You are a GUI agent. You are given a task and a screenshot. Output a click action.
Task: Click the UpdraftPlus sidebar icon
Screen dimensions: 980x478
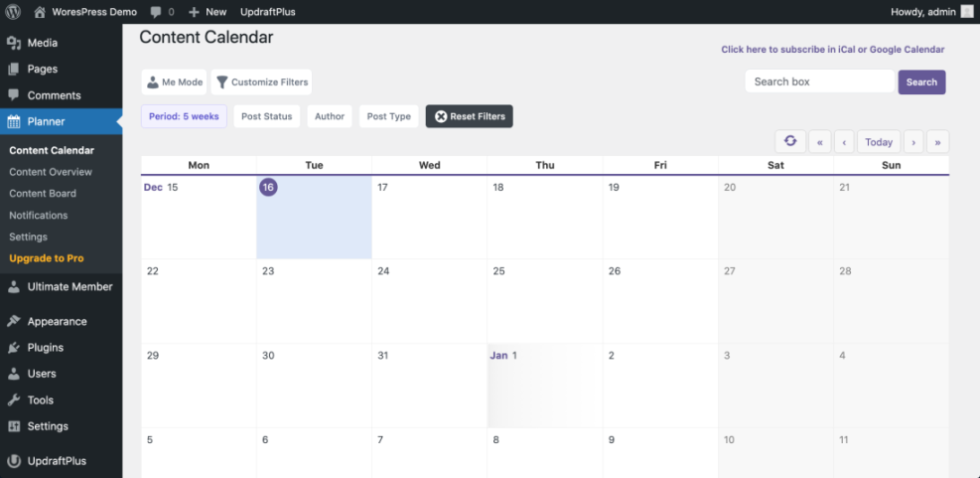(14, 461)
